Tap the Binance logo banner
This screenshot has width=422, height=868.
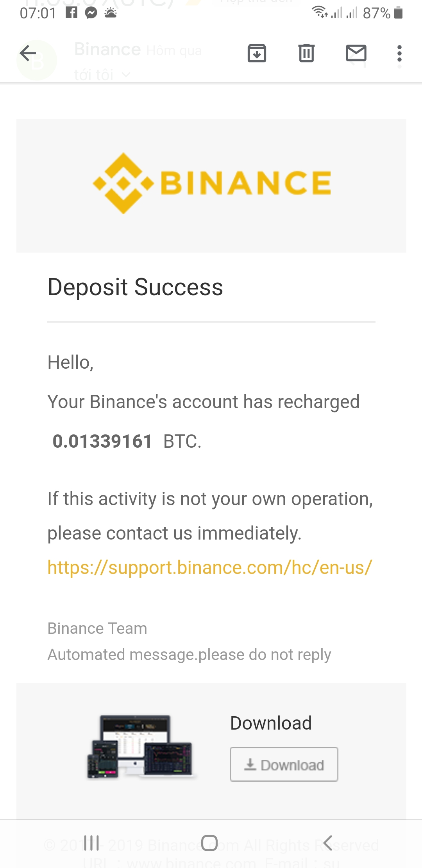pyautogui.click(x=211, y=184)
